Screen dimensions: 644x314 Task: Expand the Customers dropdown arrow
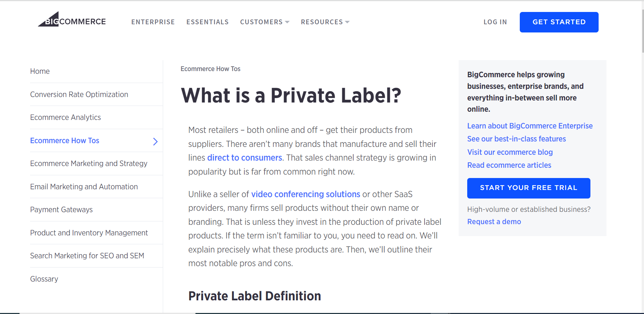(287, 22)
